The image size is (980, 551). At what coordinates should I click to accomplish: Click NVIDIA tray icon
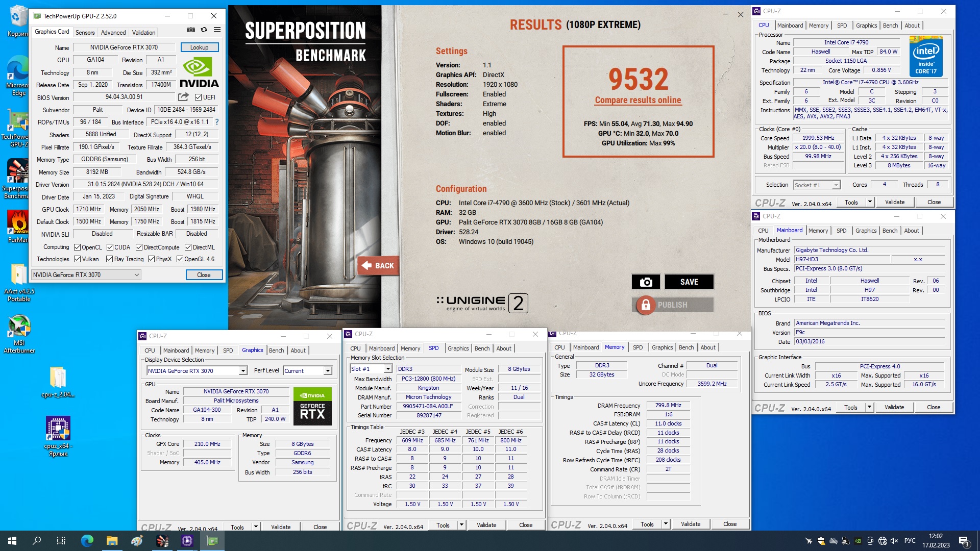[x=858, y=541]
